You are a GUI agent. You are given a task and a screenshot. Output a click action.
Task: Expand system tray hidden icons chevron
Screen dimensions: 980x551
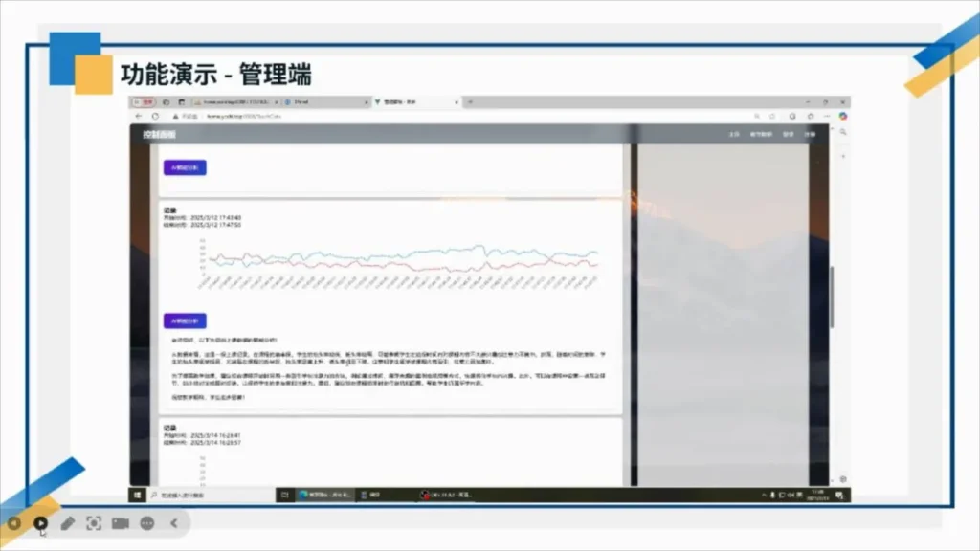pyautogui.click(x=764, y=495)
